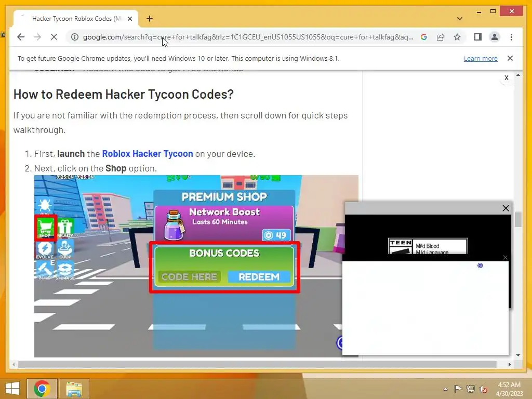Click the Chrome taskbar icon
The width and height of the screenshot is (532, 399).
(x=42, y=389)
